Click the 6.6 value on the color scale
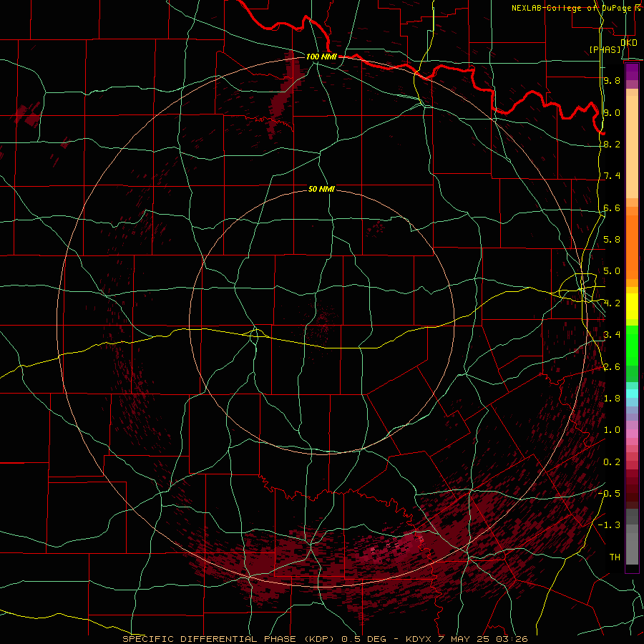 pyautogui.click(x=612, y=208)
